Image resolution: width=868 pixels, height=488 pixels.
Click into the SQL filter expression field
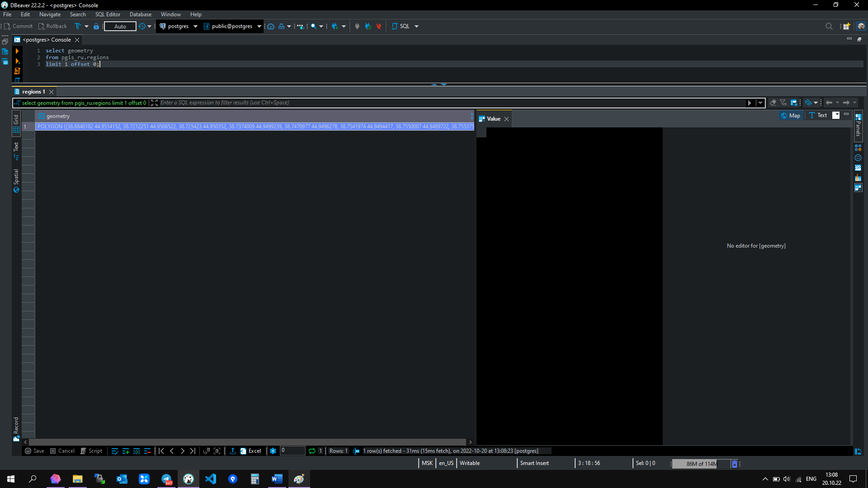coord(452,103)
